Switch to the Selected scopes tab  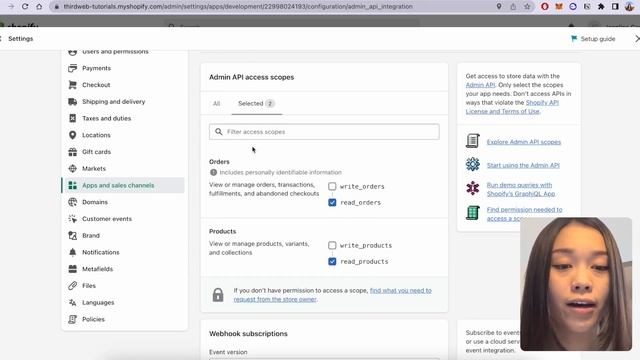click(x=256, y=104)
